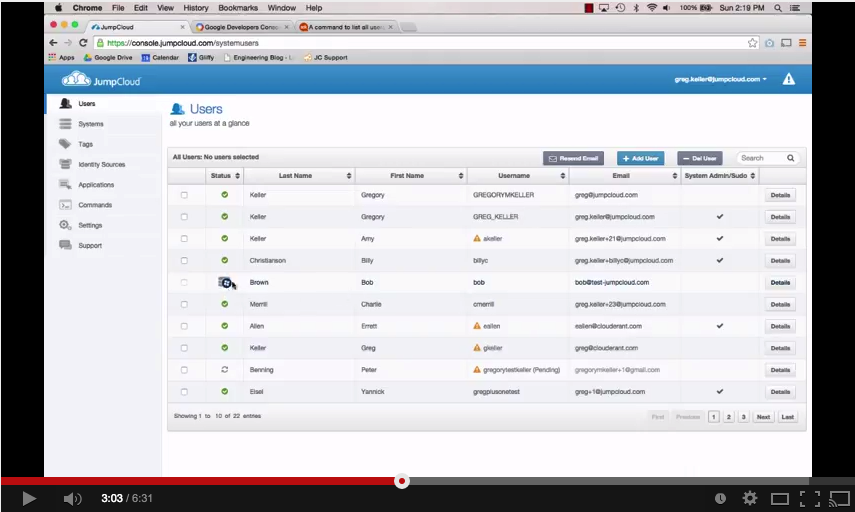Open the JC Support bookmark
The width and height of the screenshot is (855, 512).
coord(326,57)
